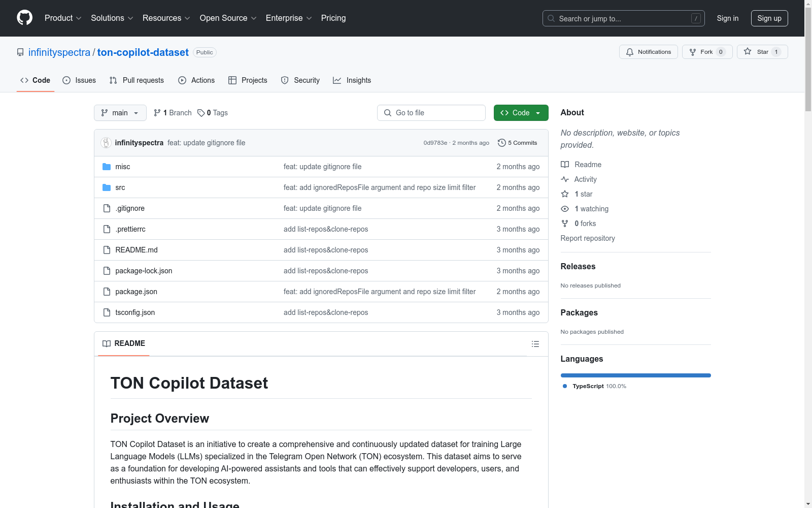Fork this repository
This screenshot has height=508, width=812.
(707, 52)
